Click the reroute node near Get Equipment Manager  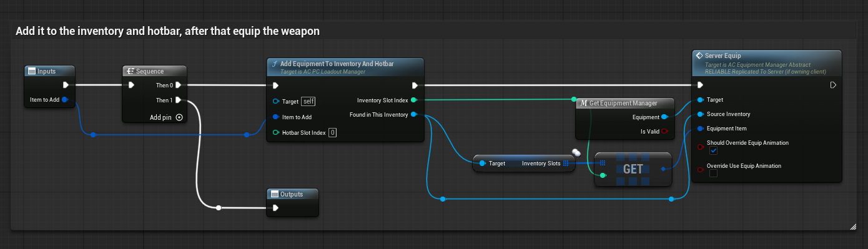click(574, 99)
